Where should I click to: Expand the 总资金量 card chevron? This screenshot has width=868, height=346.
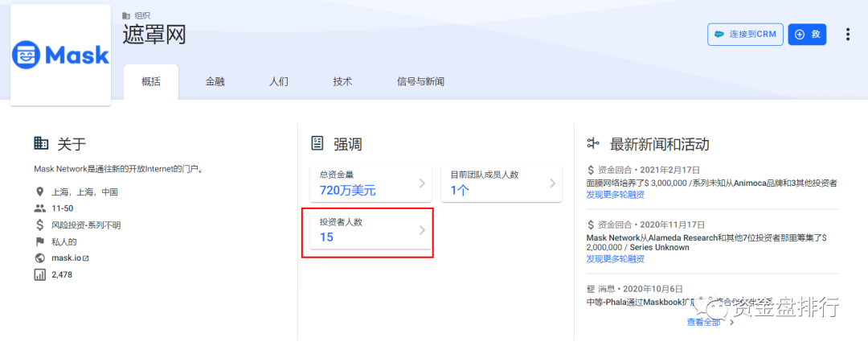(x=422, y=183)
